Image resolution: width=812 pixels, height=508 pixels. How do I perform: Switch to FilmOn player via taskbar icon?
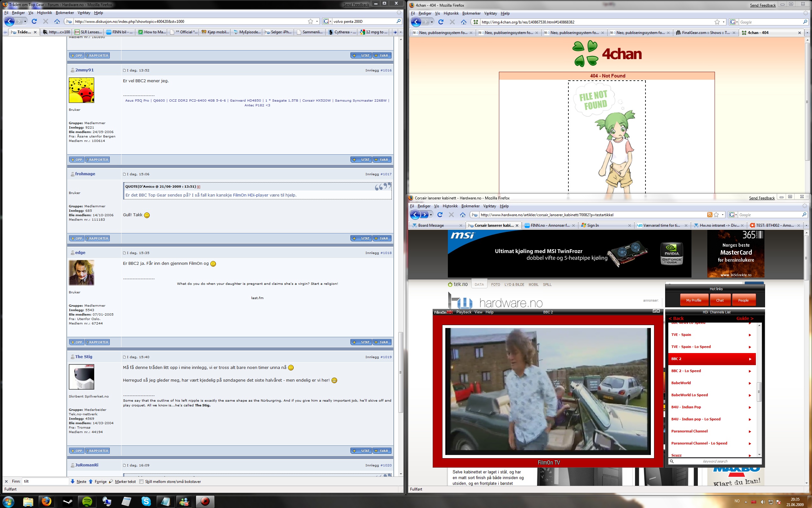click(205, 502)
